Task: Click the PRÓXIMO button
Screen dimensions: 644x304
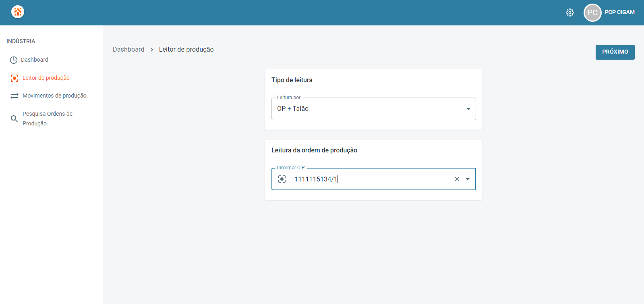Action: point(615,52)
